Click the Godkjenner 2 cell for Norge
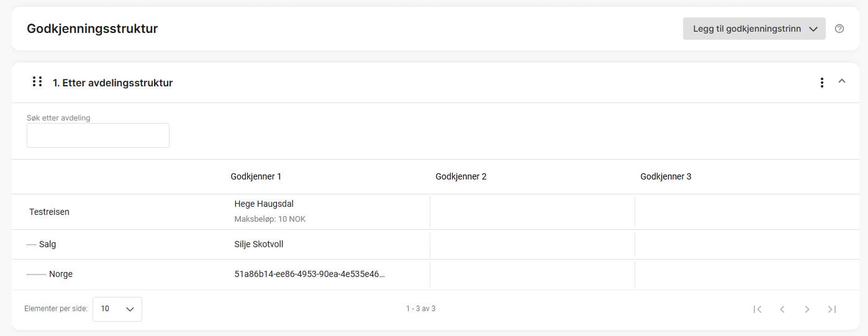 532,274
